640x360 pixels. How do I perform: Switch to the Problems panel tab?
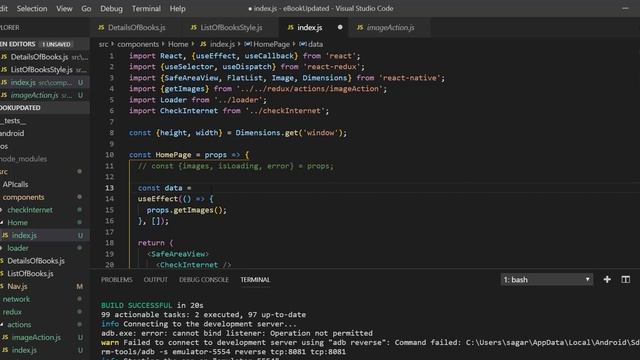pos(117,280)
